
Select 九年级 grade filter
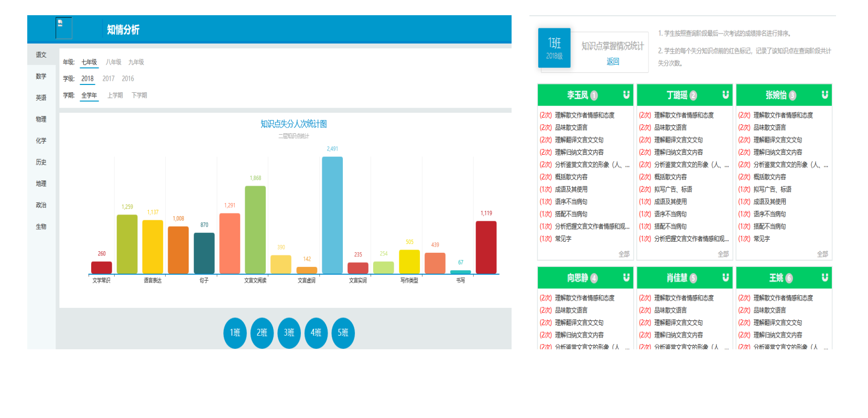tap(136, 62)
